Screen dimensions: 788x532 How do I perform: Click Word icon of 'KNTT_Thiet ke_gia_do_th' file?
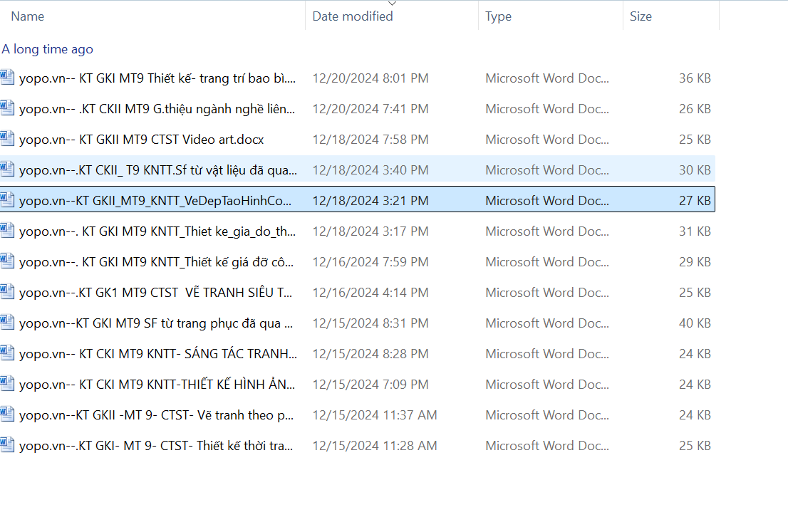[7, 231]
